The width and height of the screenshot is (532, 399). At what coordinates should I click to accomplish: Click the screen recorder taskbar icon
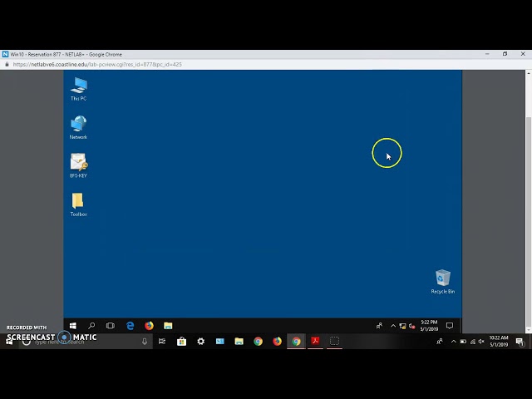[x=334, y=341]
